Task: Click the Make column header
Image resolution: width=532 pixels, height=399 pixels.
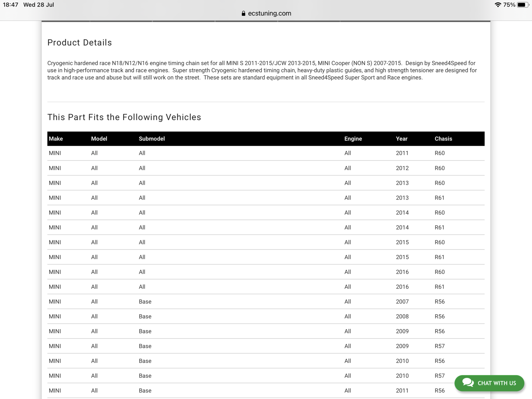Action: click(56, 139)
